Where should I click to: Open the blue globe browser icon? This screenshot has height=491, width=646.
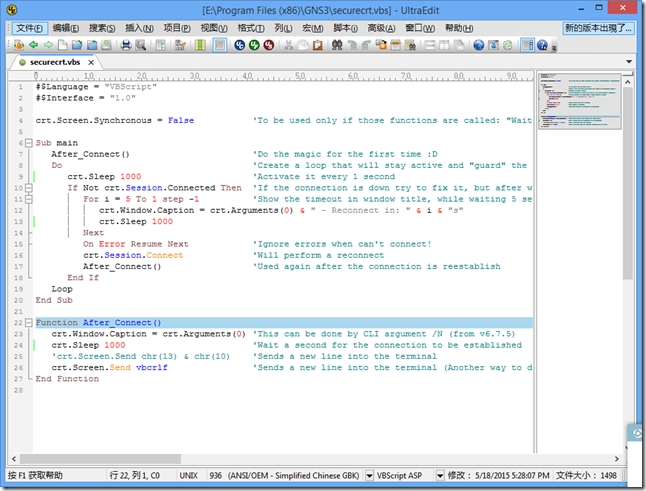tap(478, 45)
